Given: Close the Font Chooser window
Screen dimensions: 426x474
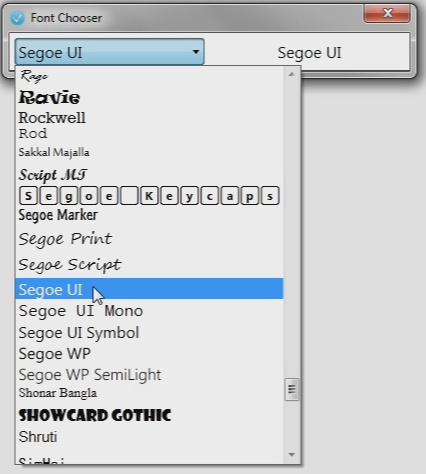Looking at the screenshot, I should click(387, 14).
